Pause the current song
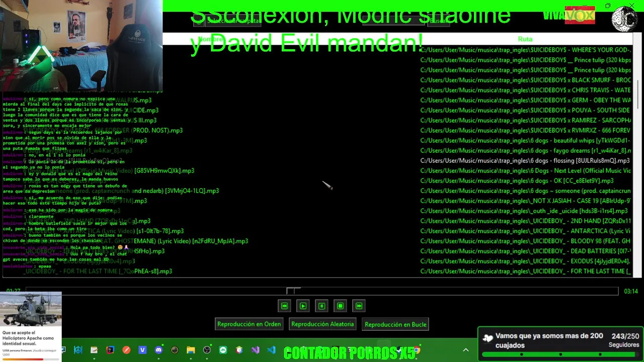Image resolution: width=644 pixels, height=362 pixels. (x=321, y=306)
